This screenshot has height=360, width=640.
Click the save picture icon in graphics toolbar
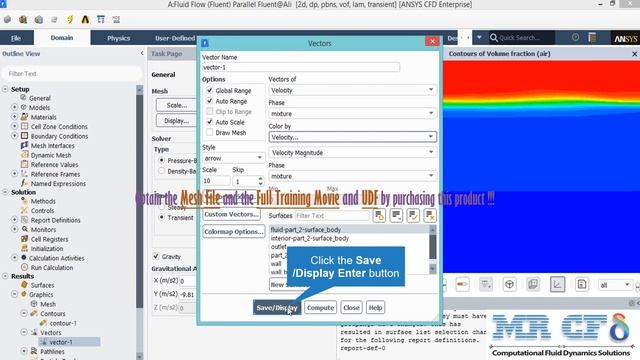pos(582,284)
